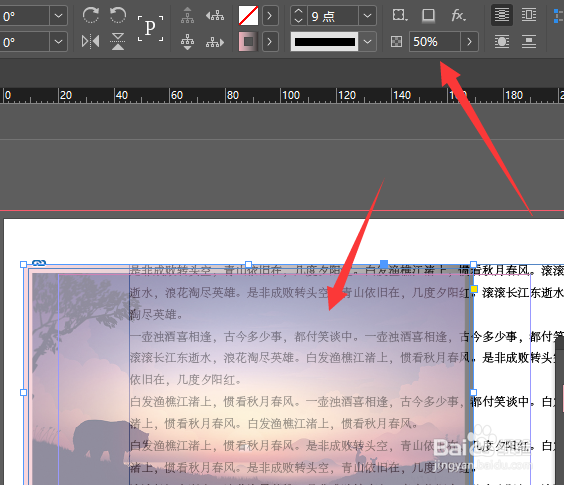Screen dimensions: 564x485
Task: Select the jump object text wrap
Action: click(529, 42)
